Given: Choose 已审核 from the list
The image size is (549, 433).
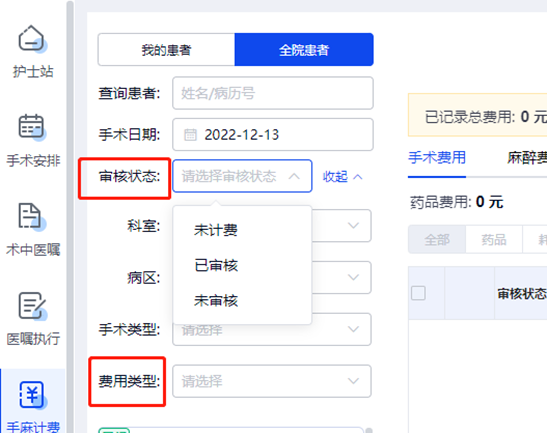Looking at the screenshot, I should [x=216, y=265].
